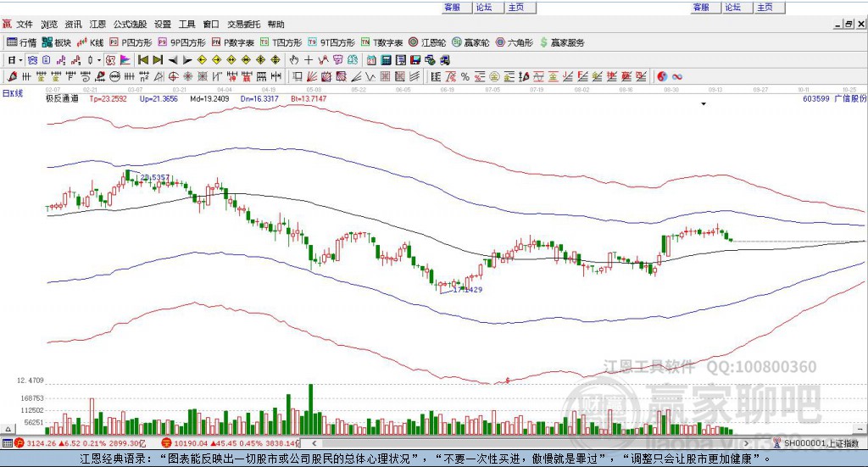
Task: Open the 交易委托 menu
Action: 243,25
